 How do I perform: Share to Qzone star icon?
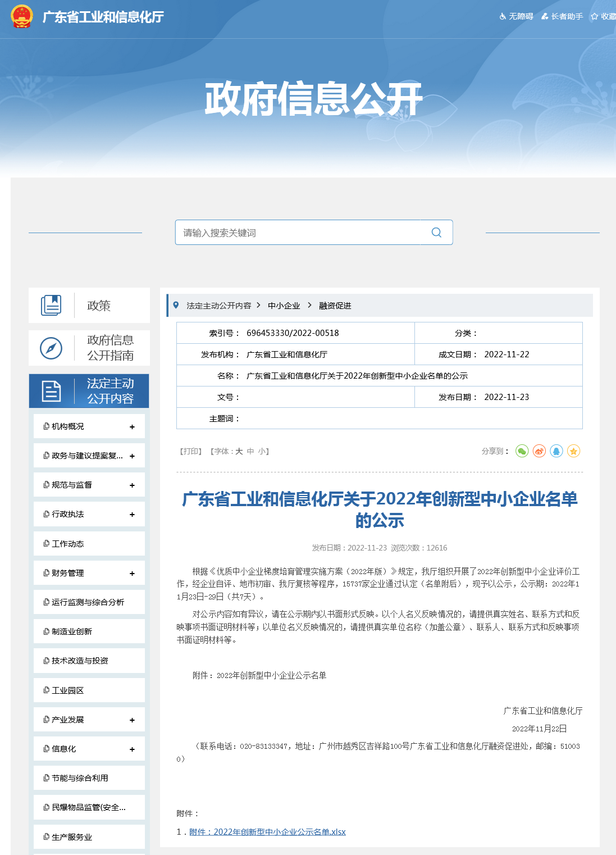tap(573, 451)
